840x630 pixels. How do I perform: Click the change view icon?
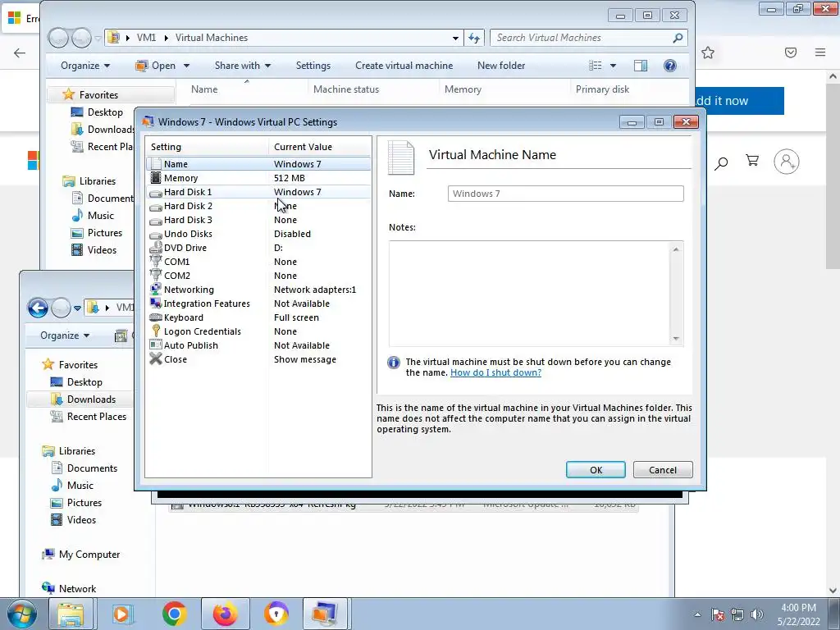point(596,66)
